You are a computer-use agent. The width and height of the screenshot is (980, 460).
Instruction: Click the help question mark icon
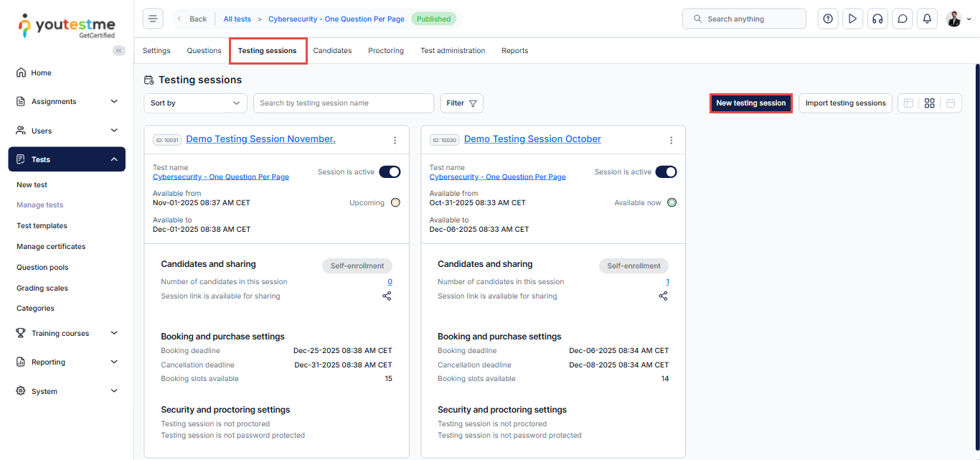click(x=828, y=19)
